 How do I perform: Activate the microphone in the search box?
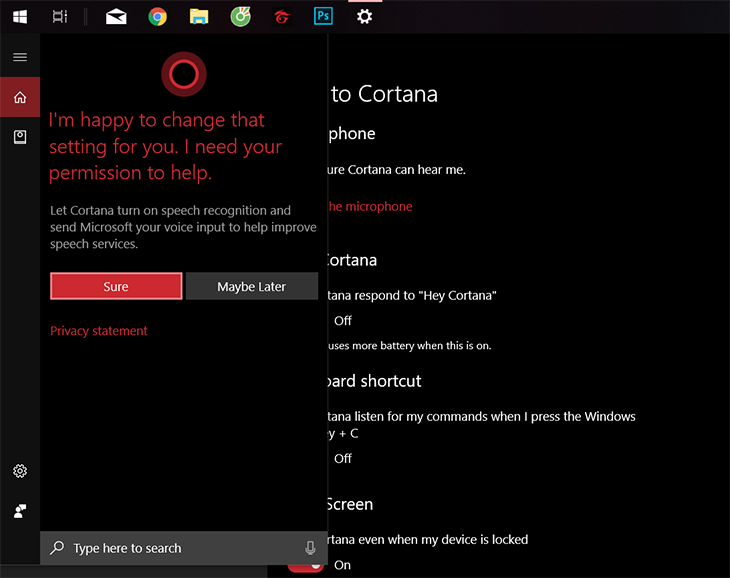tap(310, 548)
